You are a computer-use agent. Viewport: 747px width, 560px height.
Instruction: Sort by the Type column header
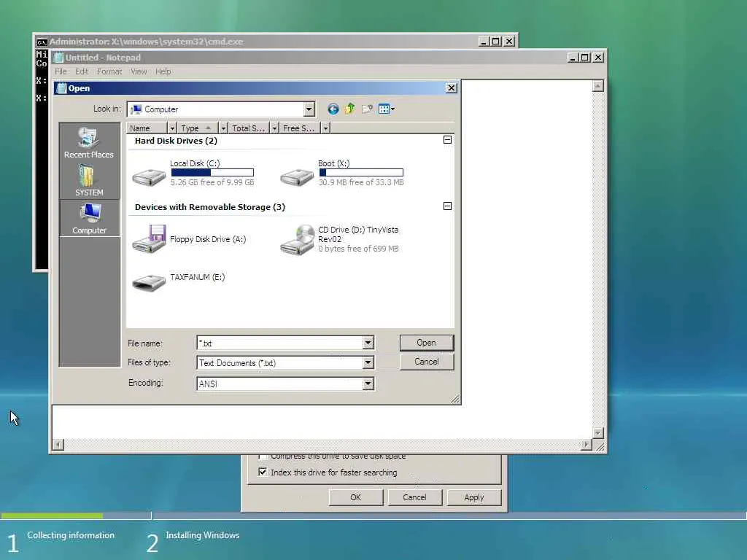pyautogui.click(x=198, y=128)
